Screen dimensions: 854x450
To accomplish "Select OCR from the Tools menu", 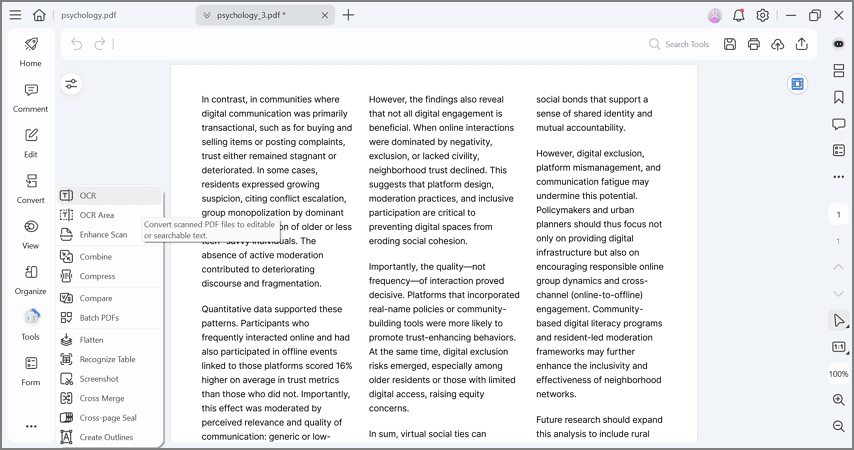I will 109,196.
